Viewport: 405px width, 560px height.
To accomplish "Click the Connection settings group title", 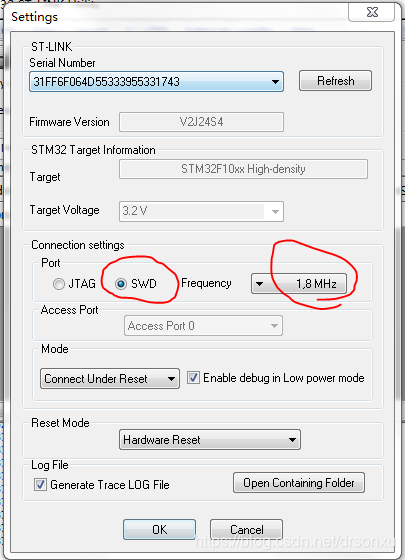I will 78,245.
